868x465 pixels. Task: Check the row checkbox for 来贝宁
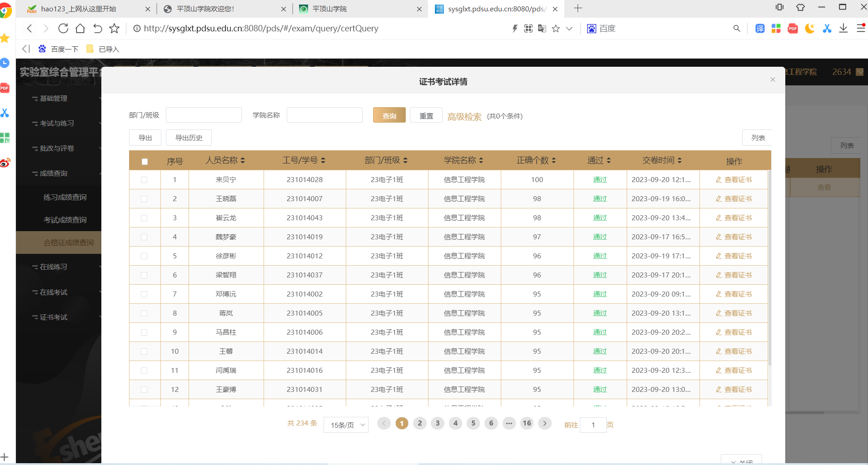[144, 180]
